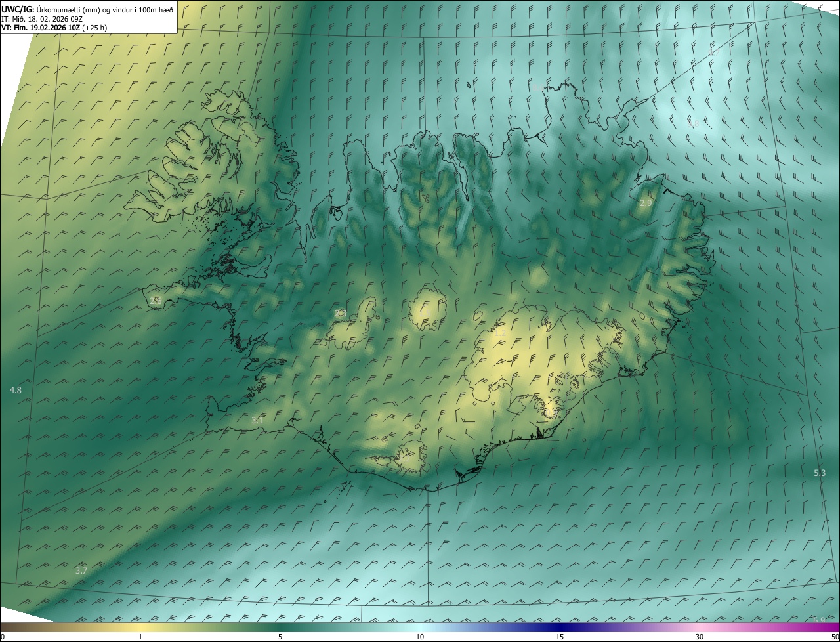Image resolution: width=840 pixels, height=642 pixels.
Task: Click the '5.3' value label near the right edge
Action: tap(820, 473)
